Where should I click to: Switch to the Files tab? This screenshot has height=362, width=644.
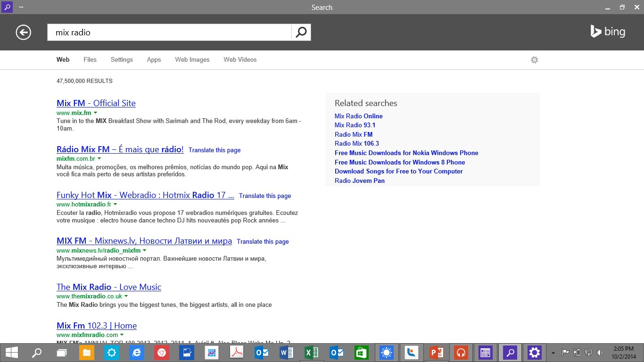(x=90, y=60)
